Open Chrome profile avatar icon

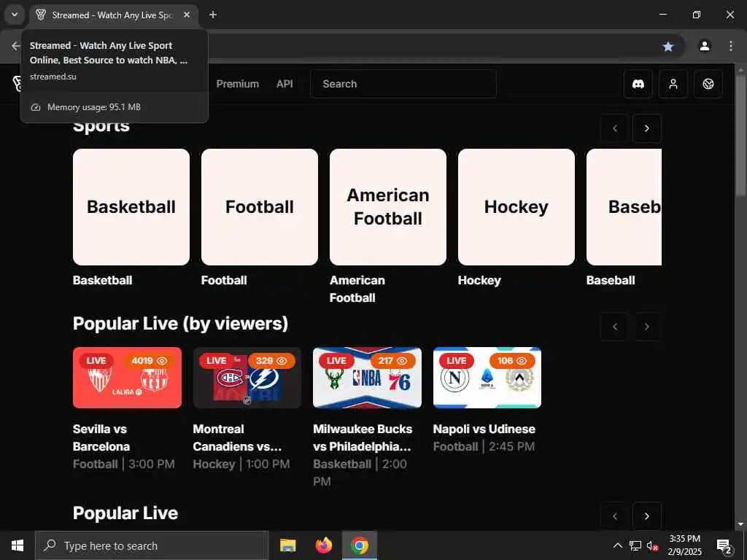coord(705,46)
